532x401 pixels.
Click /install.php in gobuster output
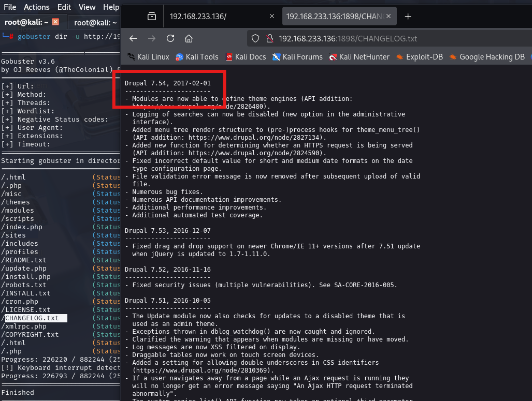pyautogui.click(x=26, y=277)
